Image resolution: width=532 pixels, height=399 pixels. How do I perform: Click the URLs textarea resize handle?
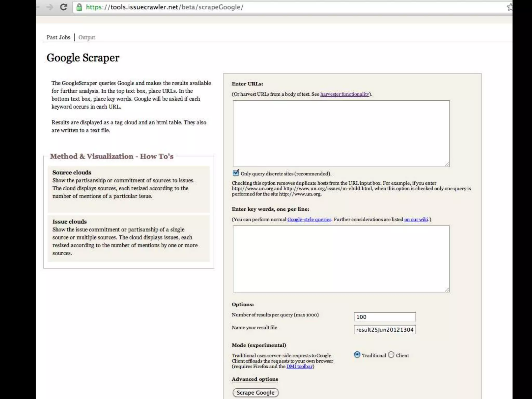coord(447,164)
